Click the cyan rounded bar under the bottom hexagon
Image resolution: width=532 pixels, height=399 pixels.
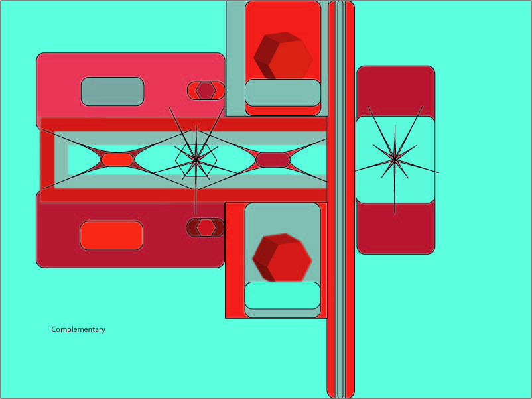283,295
